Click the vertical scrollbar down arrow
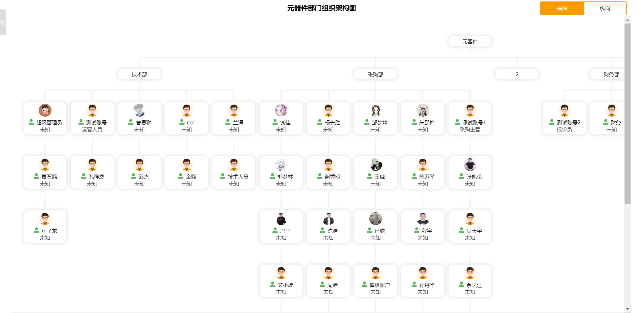This screenshot has height=313, width=644. point(627,309)
